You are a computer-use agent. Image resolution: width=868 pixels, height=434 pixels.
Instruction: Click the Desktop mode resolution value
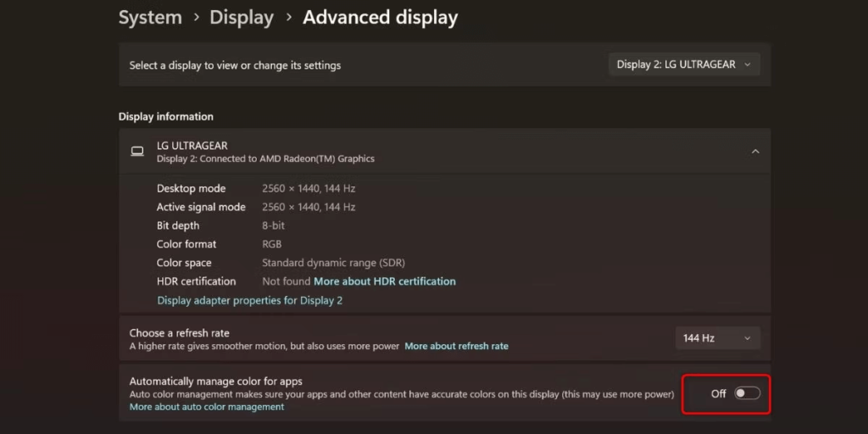click(309, 188)
